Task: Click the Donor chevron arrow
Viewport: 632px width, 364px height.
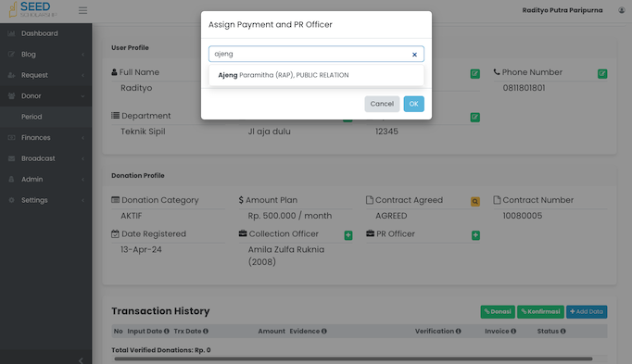Action: point(82,96)
